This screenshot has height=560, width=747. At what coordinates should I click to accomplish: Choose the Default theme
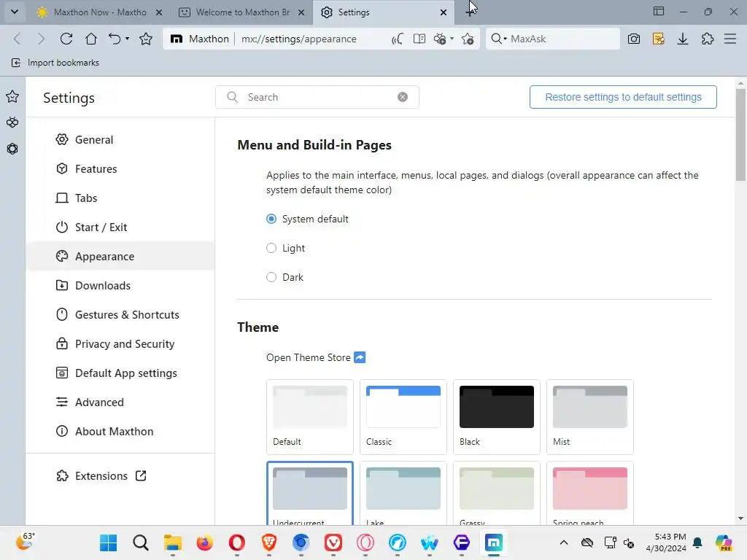[309, 416]
